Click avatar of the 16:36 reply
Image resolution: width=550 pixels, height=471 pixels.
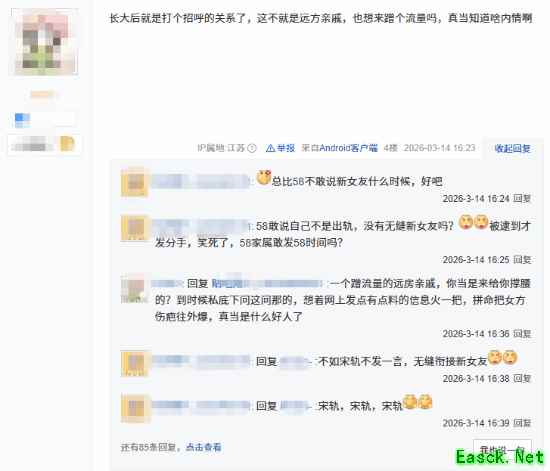(135, 289)
